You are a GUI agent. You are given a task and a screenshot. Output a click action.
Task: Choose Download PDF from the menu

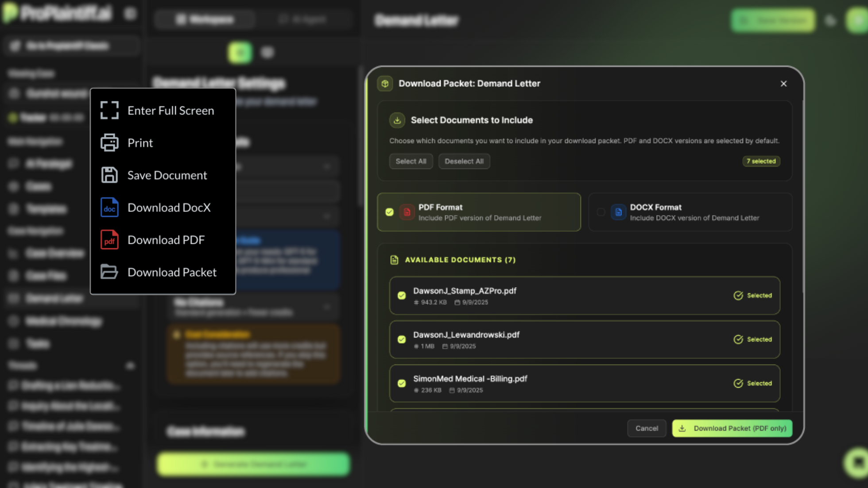(166, 240)
